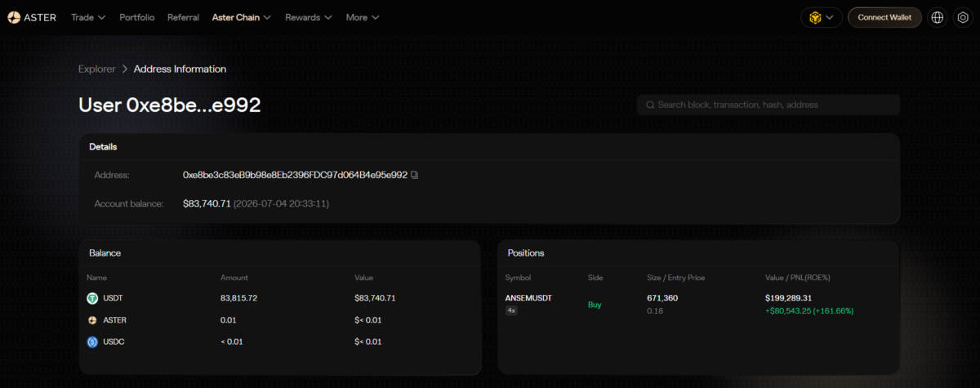
Task: Click the magnifier icon in the search box
Action: point(650,105)
